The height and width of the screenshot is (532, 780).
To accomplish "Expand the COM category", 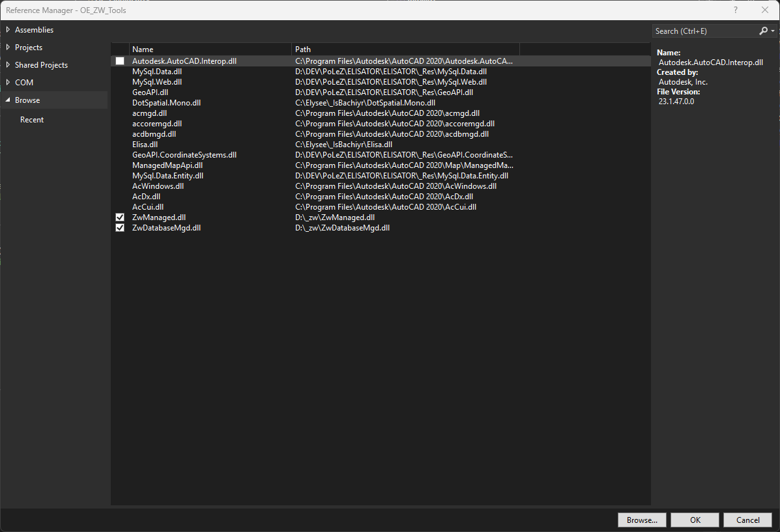I will pos(8,82).
